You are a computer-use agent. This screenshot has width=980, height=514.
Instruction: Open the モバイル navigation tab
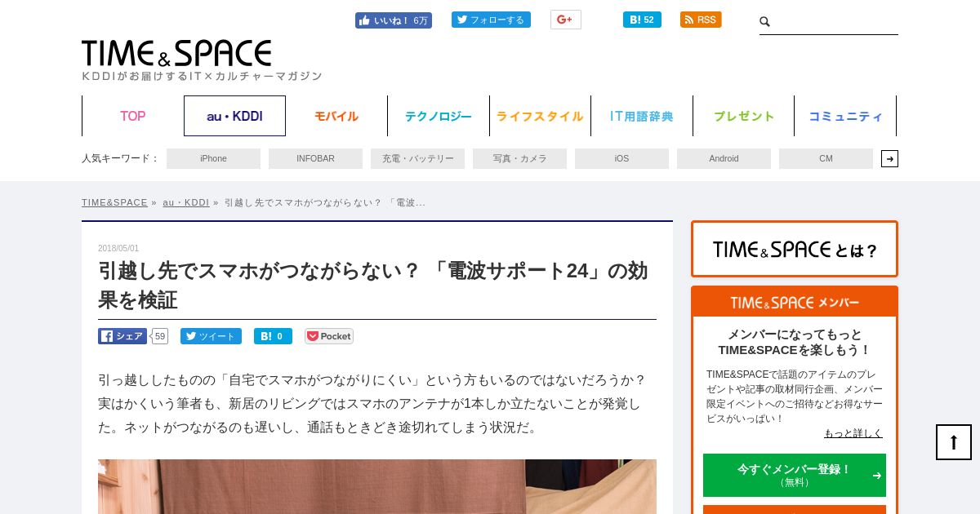336,116
